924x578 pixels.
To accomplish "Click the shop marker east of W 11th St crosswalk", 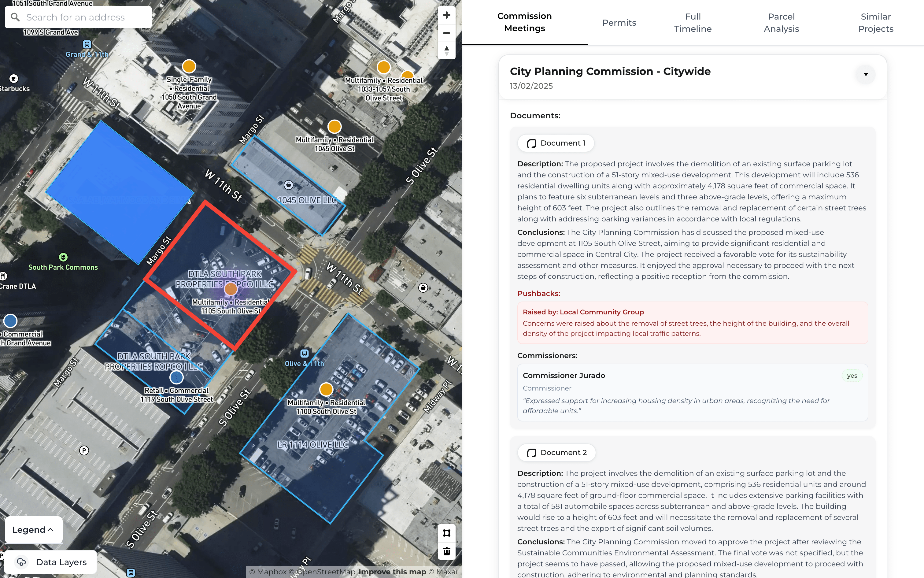I will coord(423,288).
